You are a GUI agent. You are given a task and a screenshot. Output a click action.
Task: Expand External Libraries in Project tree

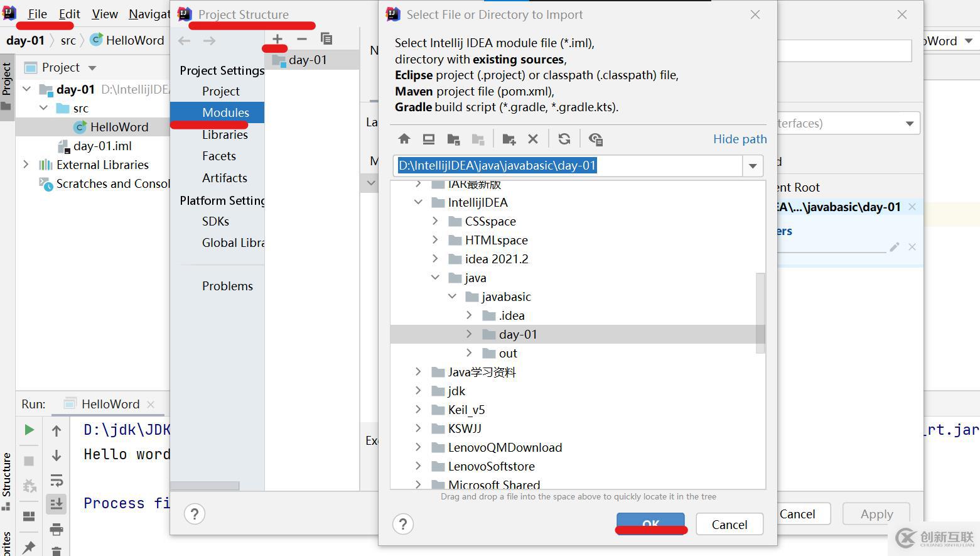[26, 165]
